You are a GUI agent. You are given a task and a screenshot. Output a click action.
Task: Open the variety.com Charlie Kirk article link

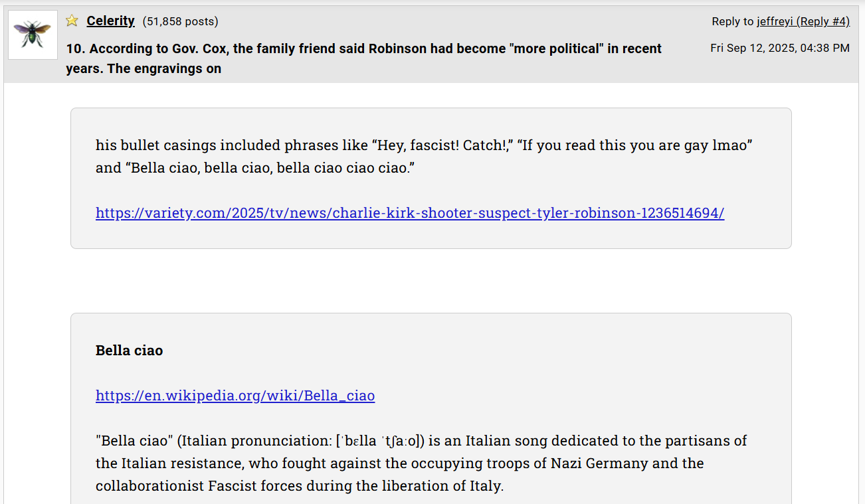(410, 212)
